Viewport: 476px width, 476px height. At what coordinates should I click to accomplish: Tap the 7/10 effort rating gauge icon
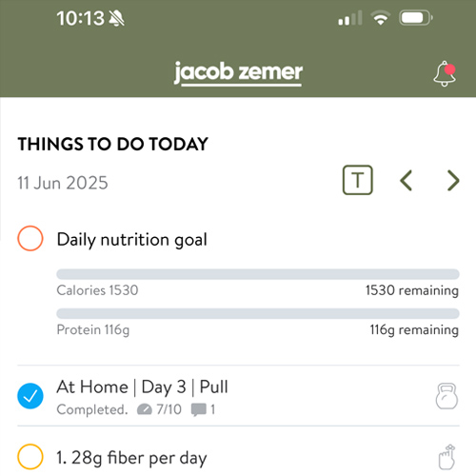click(x=145, y=409)
